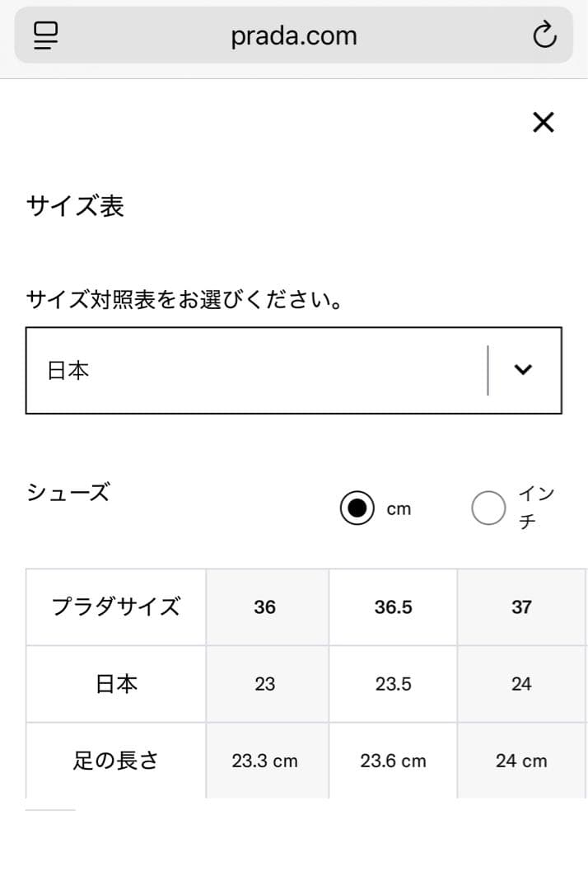Viewport: 588px width, 890px height.
Task: Expand dropdown using chevron arrow
Action: pos(524,371)
